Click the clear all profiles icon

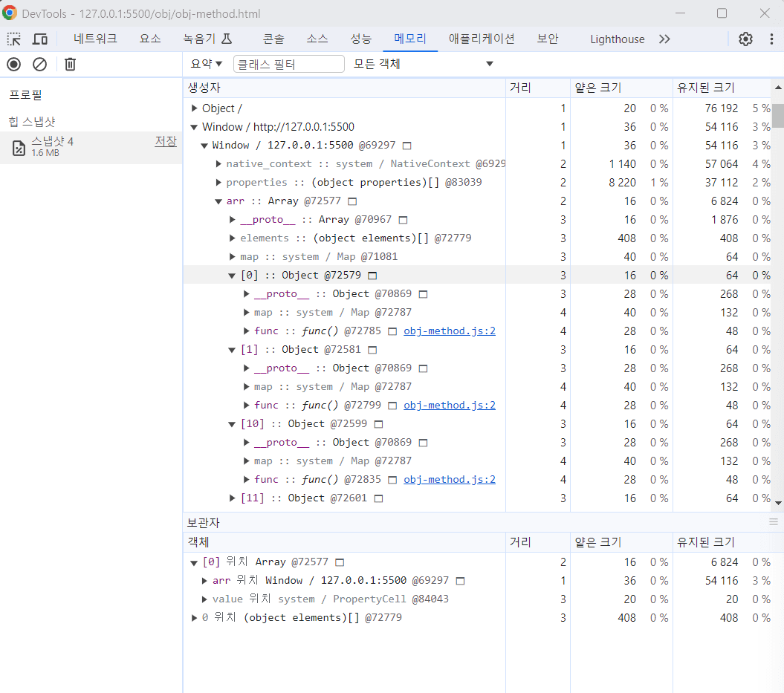39,64
